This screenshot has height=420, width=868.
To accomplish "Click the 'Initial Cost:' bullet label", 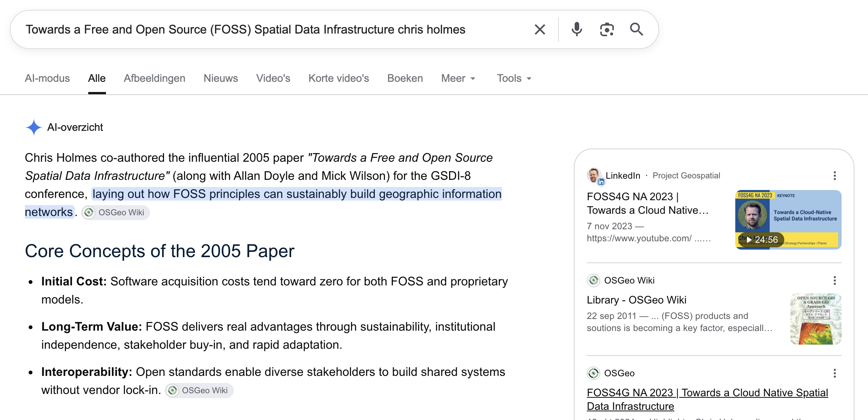I will tap(74, 282).
